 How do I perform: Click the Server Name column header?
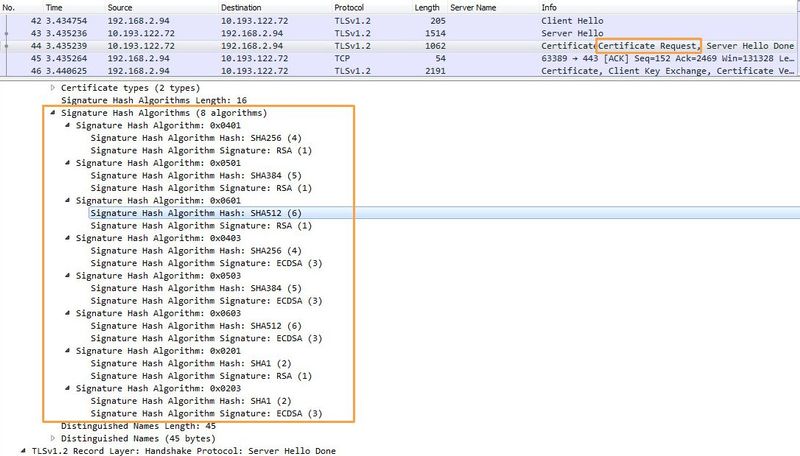pos(473,8)
